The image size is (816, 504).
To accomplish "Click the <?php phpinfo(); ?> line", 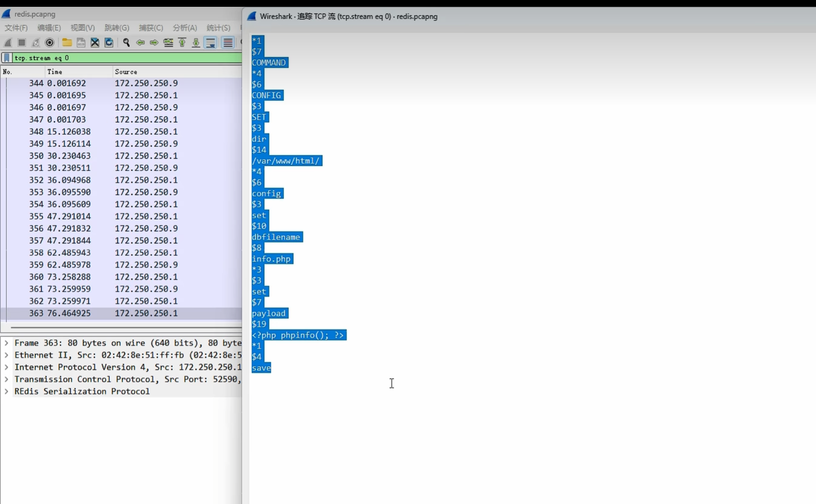I will point(298,335).
